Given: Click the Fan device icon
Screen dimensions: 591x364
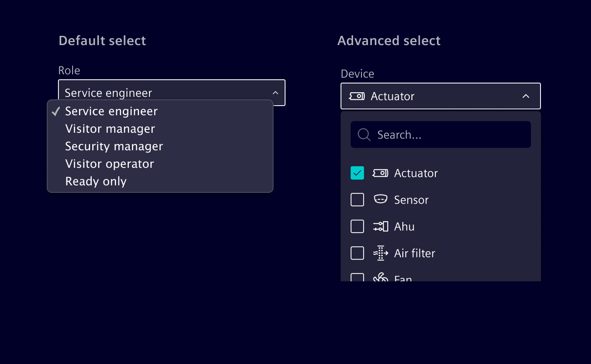Looking at the screenshot, I should [380, 278].
